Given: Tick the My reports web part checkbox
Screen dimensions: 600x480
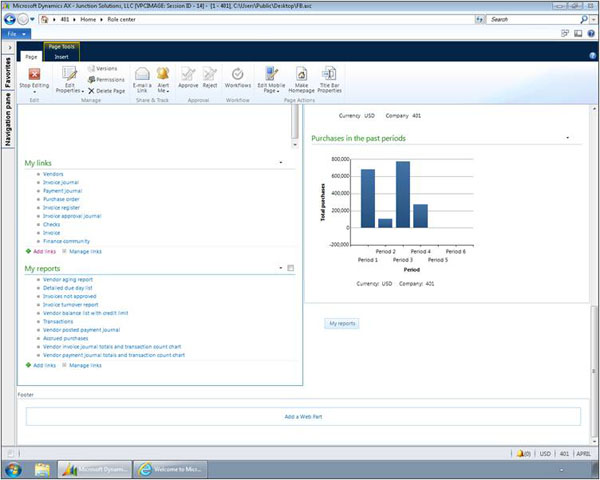Looking at the screenshot, I should (290, 268).
